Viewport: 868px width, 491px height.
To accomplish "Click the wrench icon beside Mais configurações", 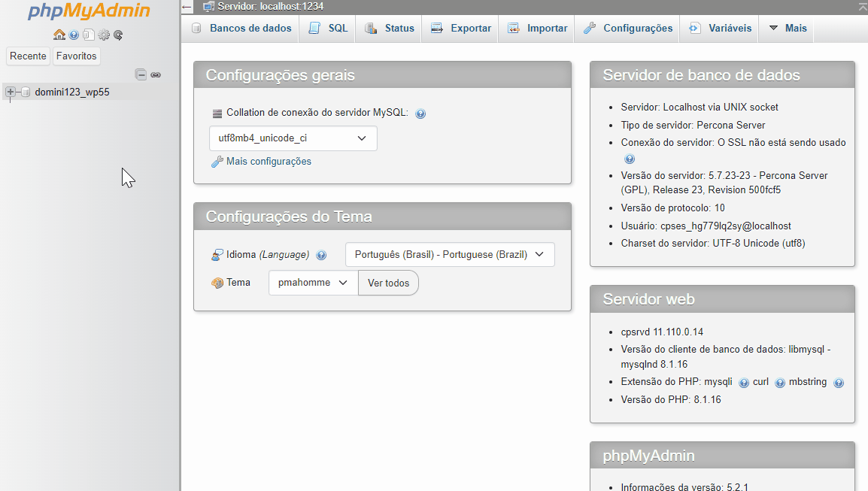I will pyautogui.click(x=217, y=162).
